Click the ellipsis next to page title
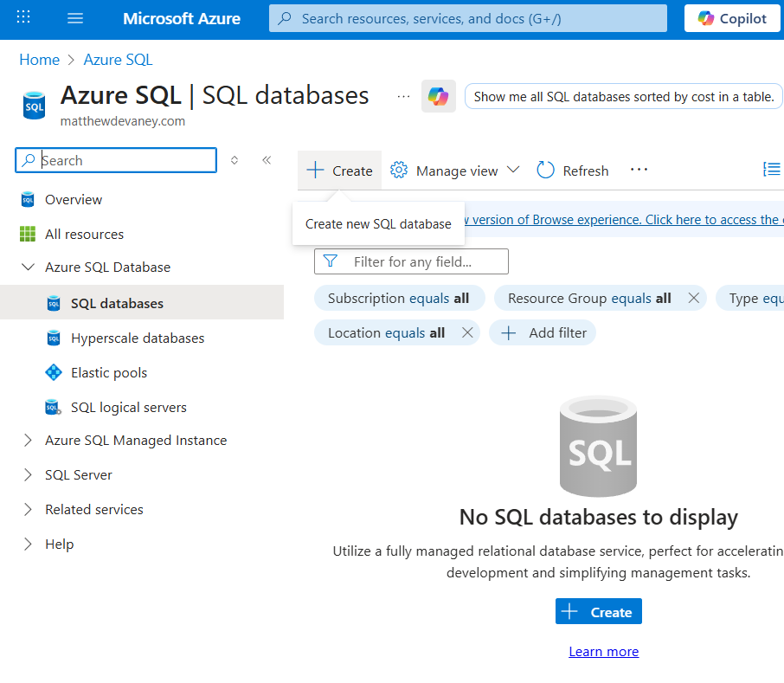Screen dimensions: 784x683 click(x=403, y=96)
